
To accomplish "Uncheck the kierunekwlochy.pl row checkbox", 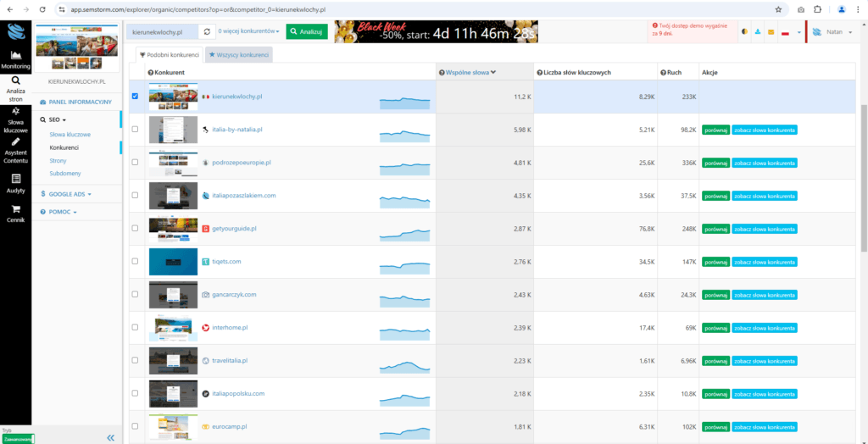I will [135, 96].
